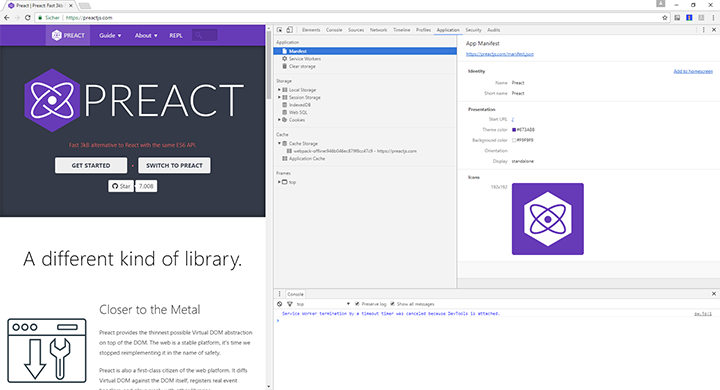Click the save-disk extension icon in toolbar
The width and height of the screenshot is (720, 390).
677,17
